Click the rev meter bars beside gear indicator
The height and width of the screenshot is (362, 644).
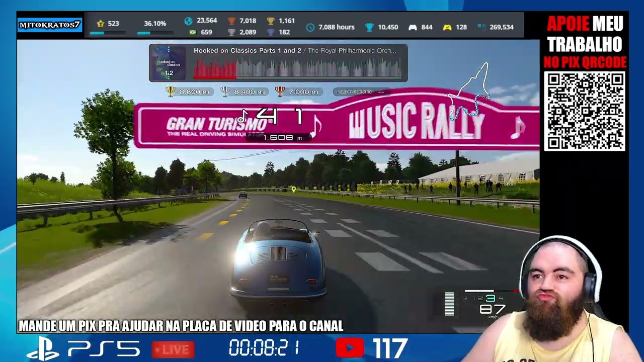pos(449,304)
